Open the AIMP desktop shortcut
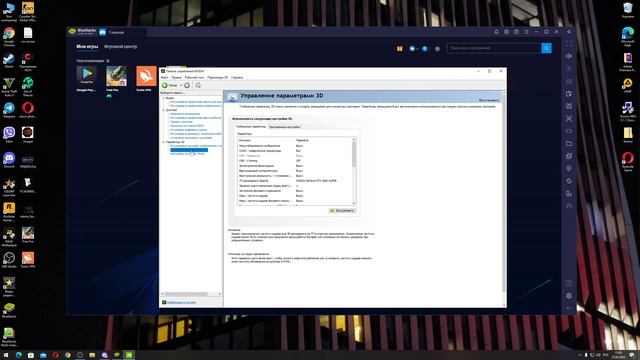640x360 pixels. (x=628, y=86)
